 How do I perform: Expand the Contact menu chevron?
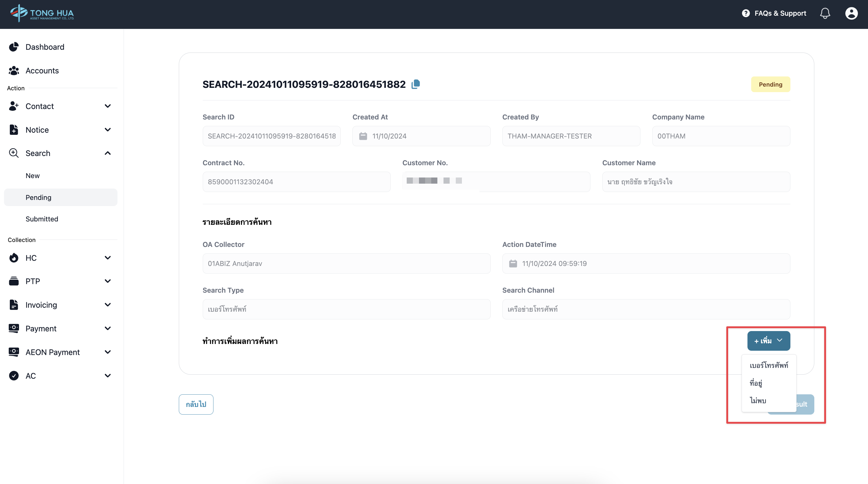click(107, 106)
